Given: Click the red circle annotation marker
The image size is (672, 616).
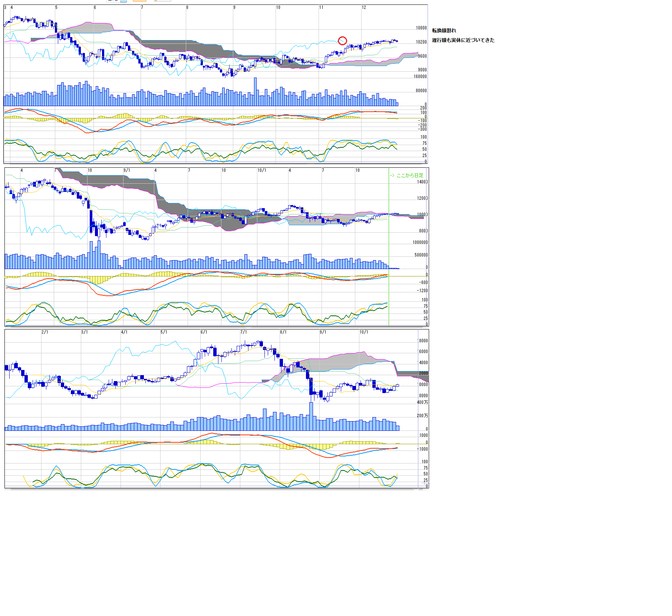Looking at the screenshot, I should tap(342, 41).
